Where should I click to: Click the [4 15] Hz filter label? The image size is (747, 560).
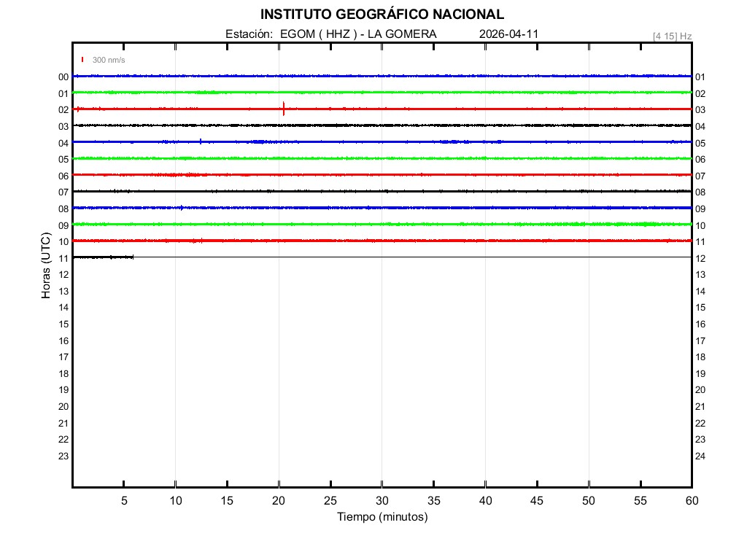(x=672, y=36)
